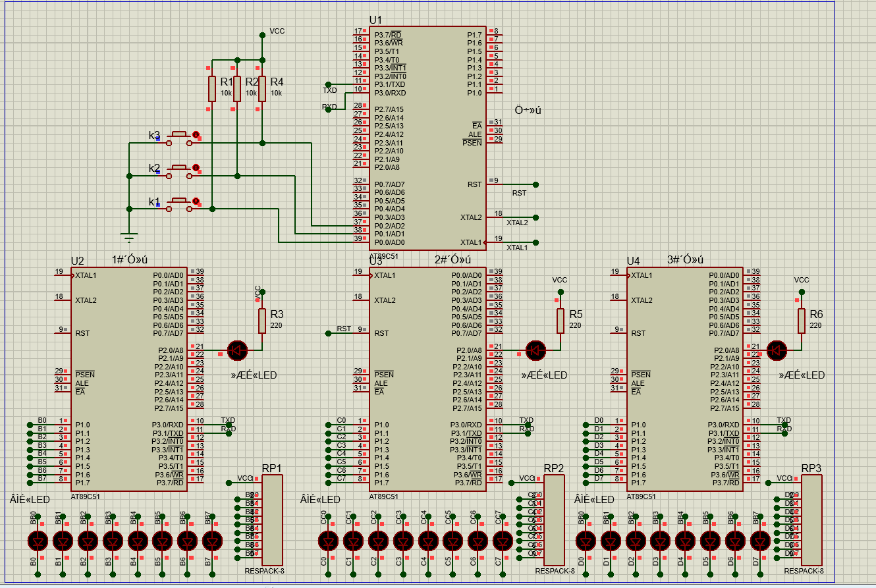The width and height of the screenshot is (876, 588).
Task: Select the RP2 RESPACK-8 component
Action: pyautogui.click(x=555, y=520)
